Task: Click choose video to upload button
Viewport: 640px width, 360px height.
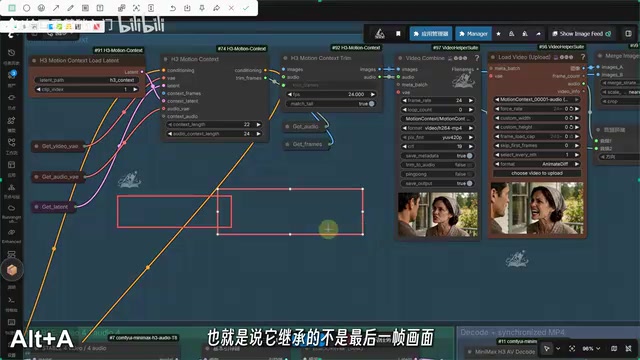Action: (x=537, y=173)
